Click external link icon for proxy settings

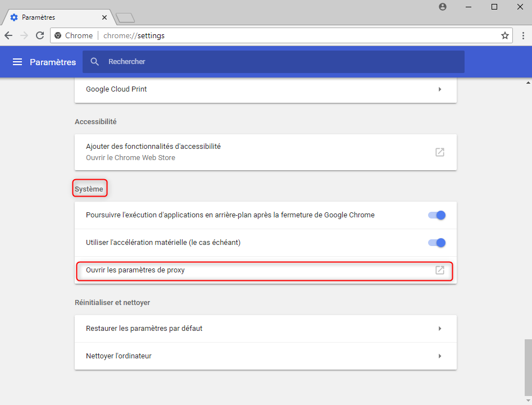pos(440,270)
